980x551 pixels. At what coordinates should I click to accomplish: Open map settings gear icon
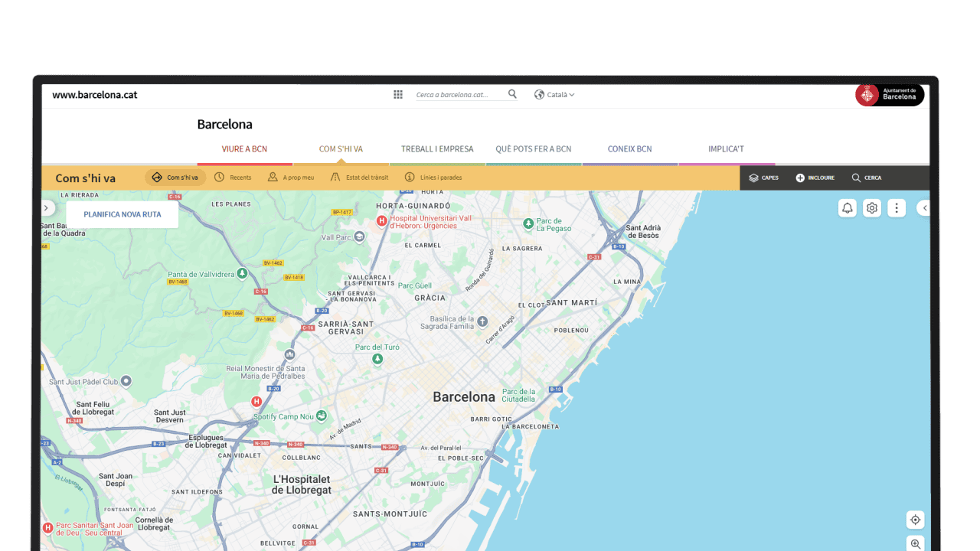[872, 207]
